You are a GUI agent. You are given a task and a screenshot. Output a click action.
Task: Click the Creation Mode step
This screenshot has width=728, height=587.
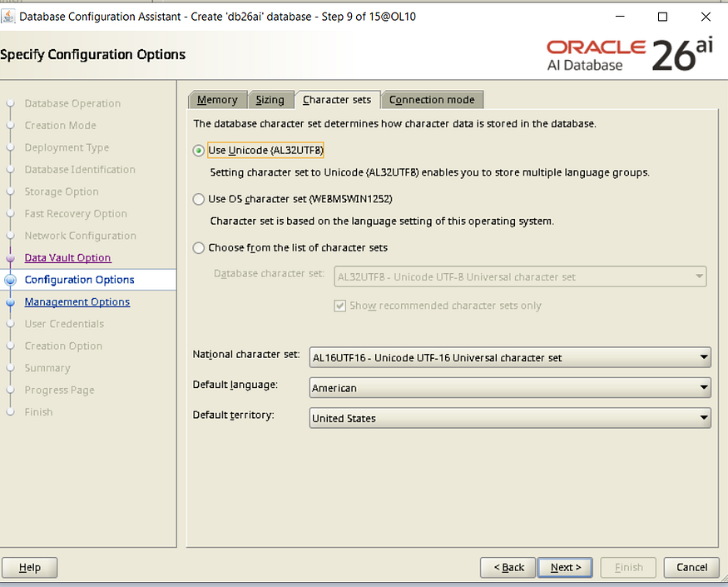pyautogui.click(x=61, y=126)
